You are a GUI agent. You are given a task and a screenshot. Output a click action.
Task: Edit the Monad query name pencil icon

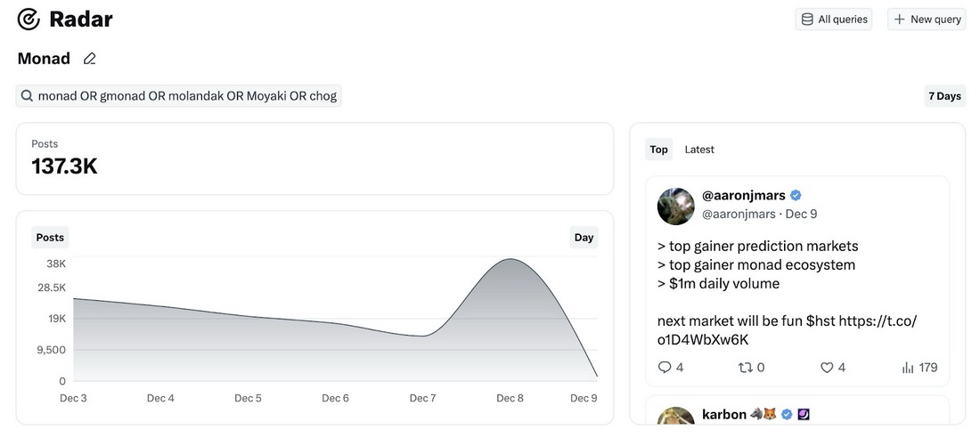pyautogui.click(x=89, y=59)
